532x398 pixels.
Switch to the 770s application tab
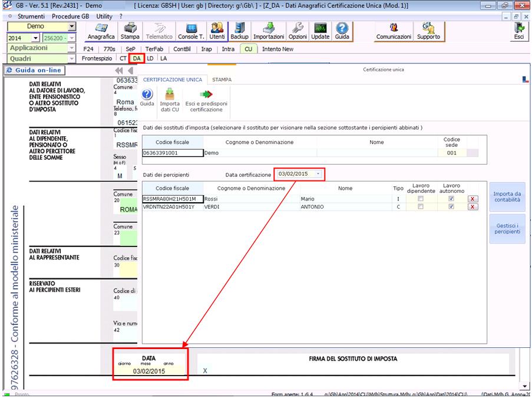point(109,49)
